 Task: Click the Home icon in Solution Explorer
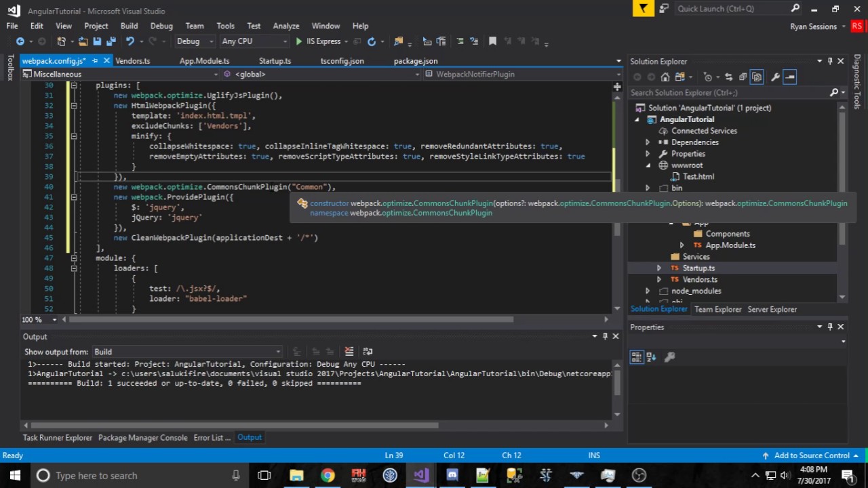665,77
